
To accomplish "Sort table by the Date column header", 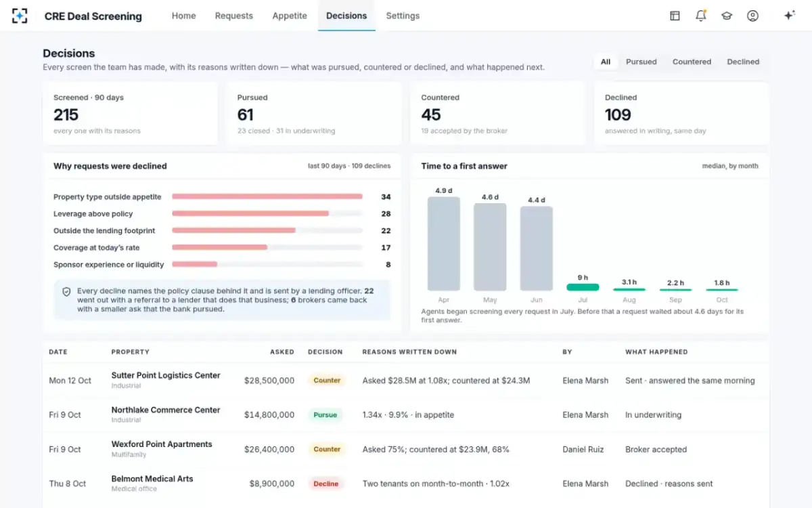I will 58,352.
